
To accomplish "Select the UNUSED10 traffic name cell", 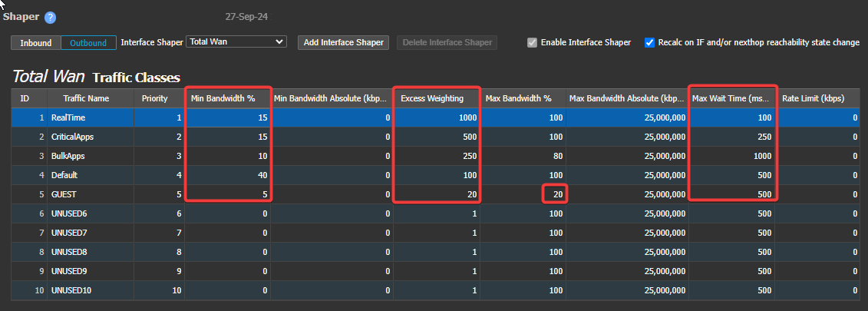I will click(x=91, y=290).
